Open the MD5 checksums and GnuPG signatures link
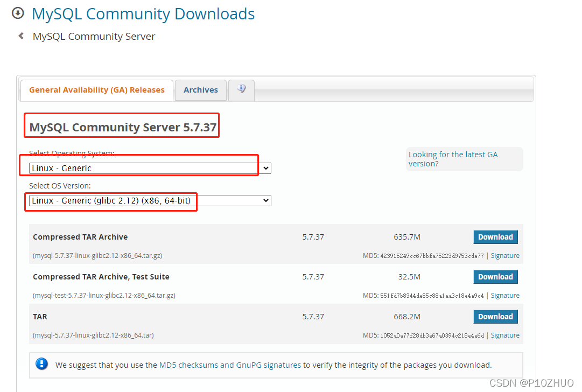 (230, 365)
